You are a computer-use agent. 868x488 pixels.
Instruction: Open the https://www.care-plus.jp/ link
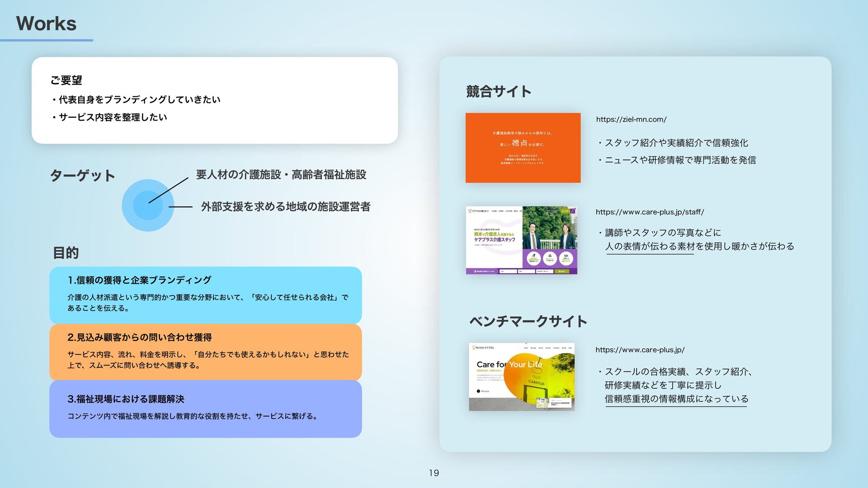click(639, 350)
